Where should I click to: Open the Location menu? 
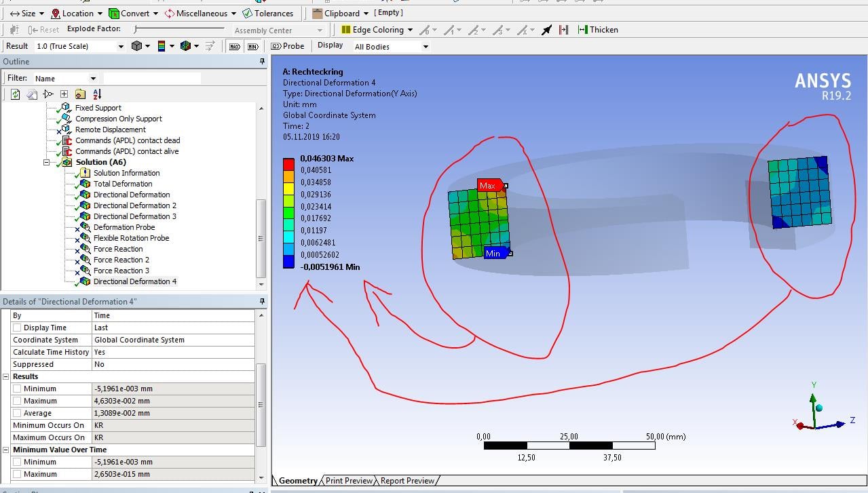point(77,13)
